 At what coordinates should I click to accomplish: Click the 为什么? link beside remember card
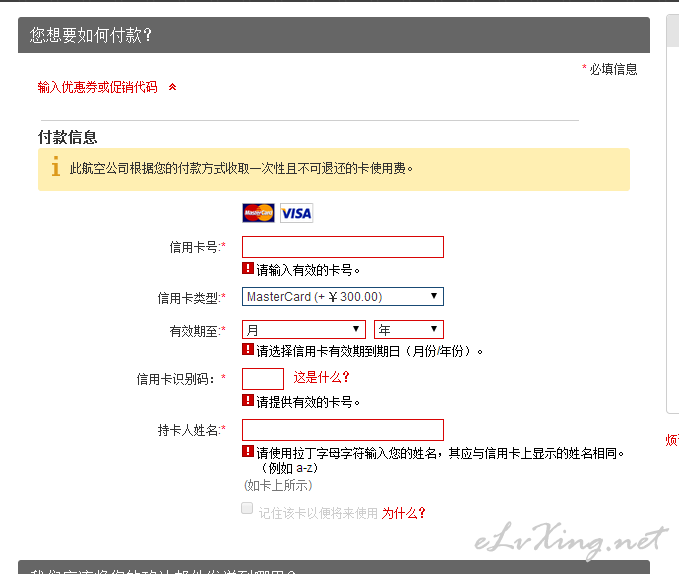coord(404,513)
